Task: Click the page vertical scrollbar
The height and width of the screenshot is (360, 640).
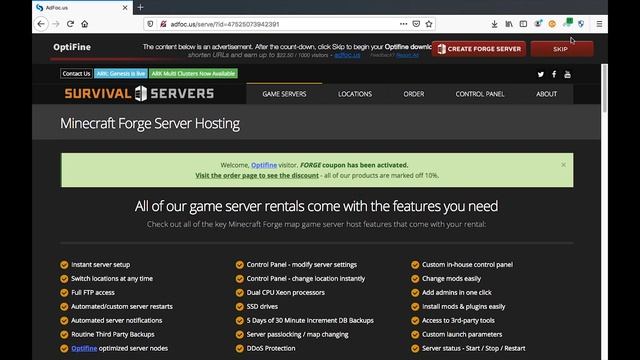Action: 604,88
